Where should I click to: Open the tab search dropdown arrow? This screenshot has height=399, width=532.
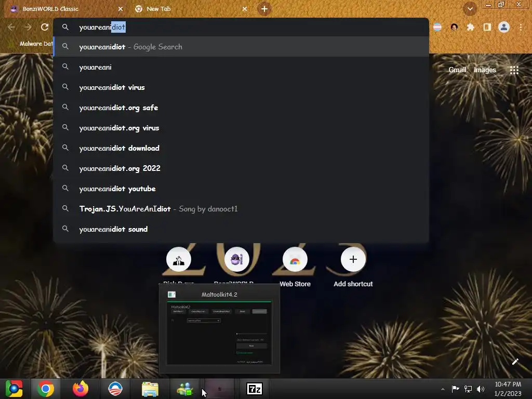pyautogui.click(x=470, y=9)
